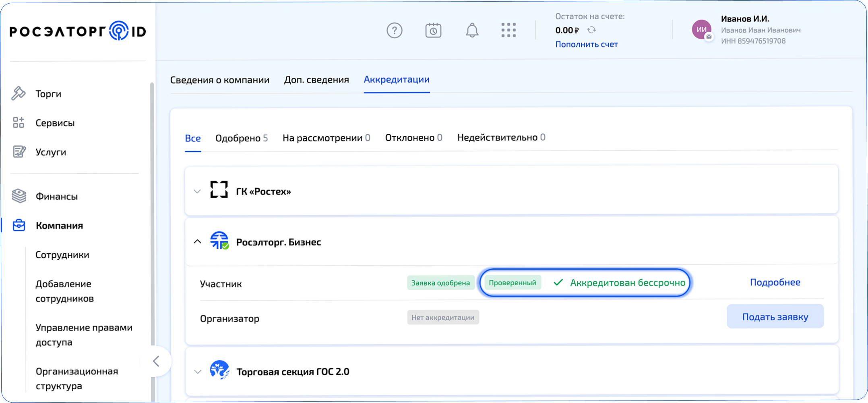Switch to the Сведения о компании tab
This screenshot has width=868, height=403.
point(220,80)
